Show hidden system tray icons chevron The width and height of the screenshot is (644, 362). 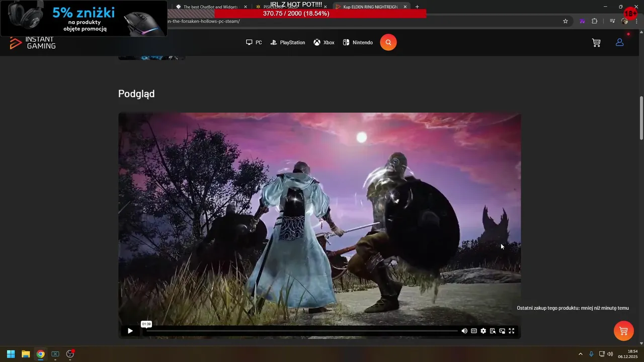[x=580, y=354]
